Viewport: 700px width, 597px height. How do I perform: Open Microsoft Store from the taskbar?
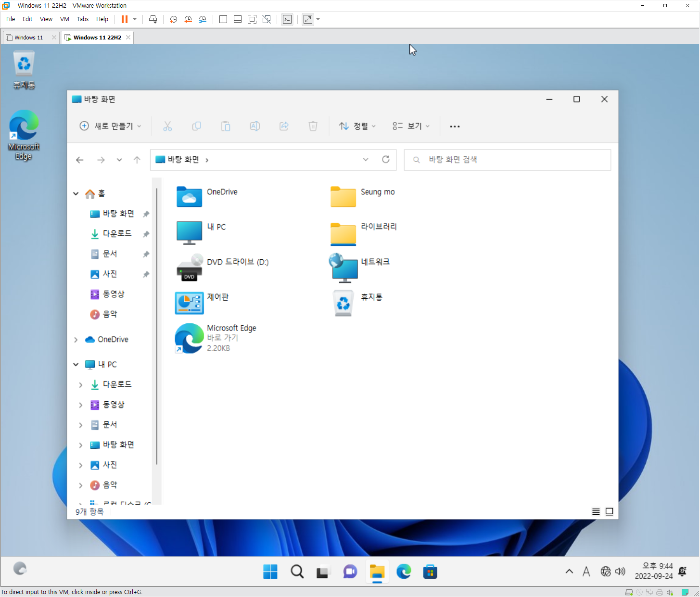pos(430,572)
